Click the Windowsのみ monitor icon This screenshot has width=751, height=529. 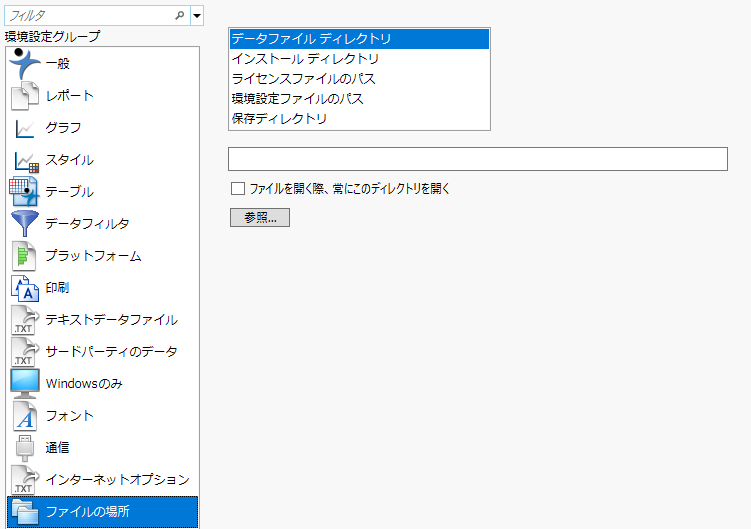(25, 383)
